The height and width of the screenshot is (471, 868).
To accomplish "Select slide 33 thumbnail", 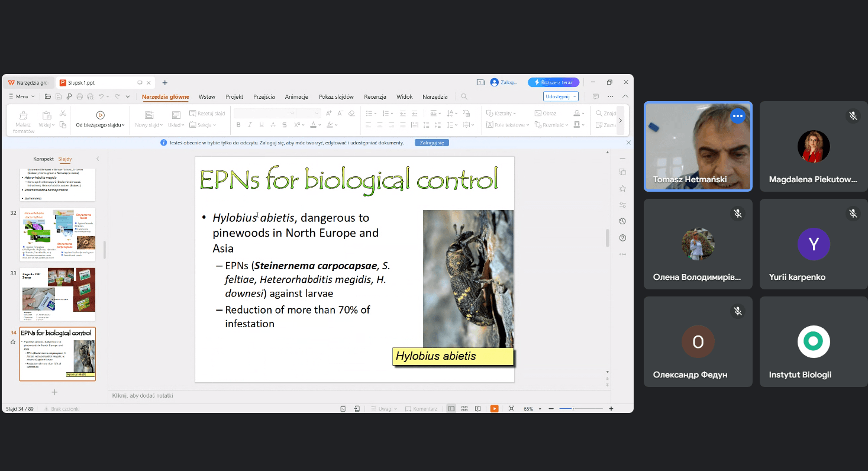I will coord(58,294).
